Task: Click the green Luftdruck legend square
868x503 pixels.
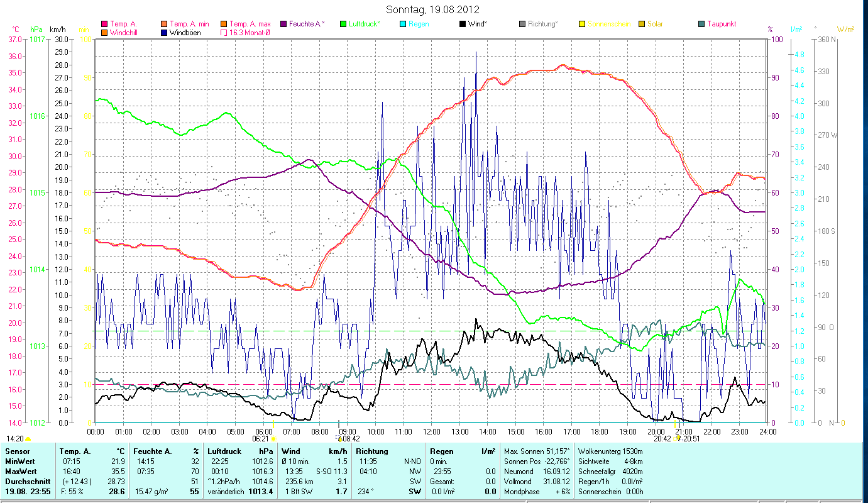Action: [343, 24]
